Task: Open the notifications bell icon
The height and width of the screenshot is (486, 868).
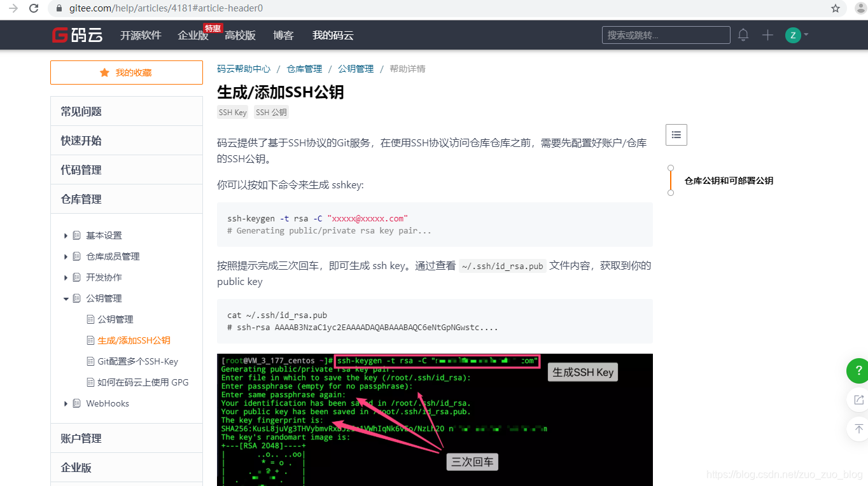Action: pos(743,35)
